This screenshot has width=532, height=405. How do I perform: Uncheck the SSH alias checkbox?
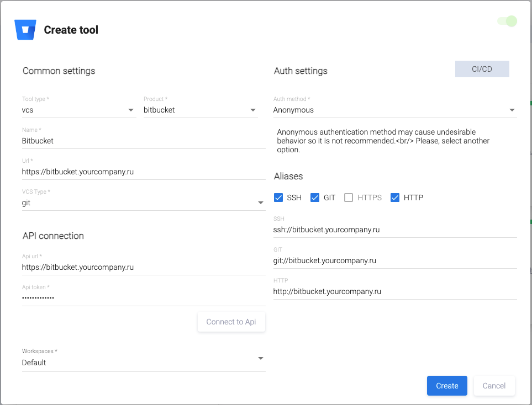(278, 198)
